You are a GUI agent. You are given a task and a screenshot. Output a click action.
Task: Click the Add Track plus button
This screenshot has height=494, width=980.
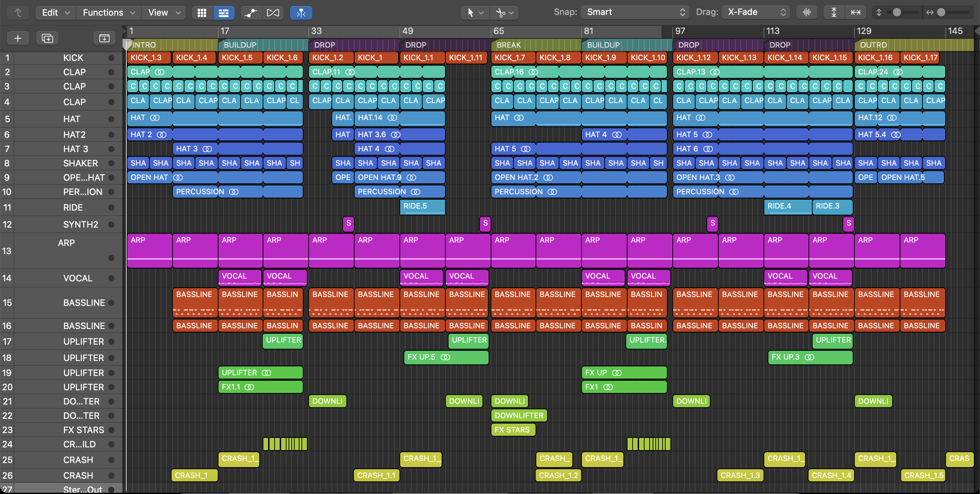17,38
